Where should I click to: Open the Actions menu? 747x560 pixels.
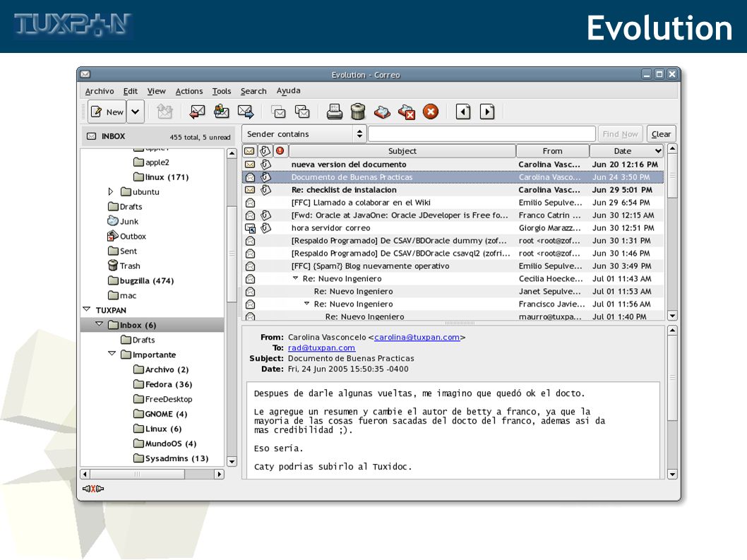tap(189, 91)
